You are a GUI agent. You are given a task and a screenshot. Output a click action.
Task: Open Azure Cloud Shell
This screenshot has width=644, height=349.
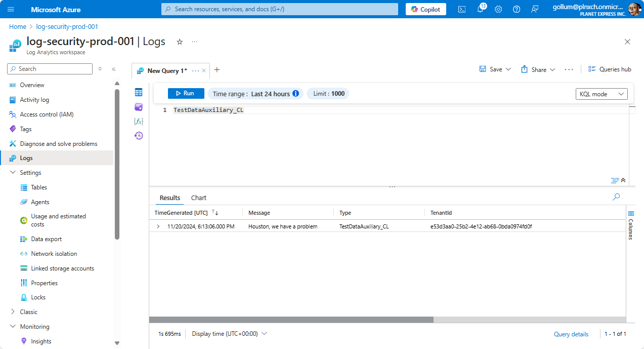(x=461, y=9)
